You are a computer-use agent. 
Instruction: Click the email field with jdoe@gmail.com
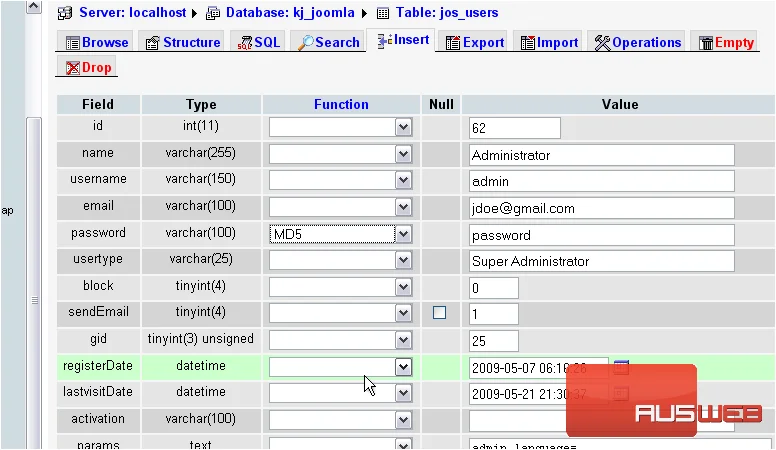tap(602, 208)
